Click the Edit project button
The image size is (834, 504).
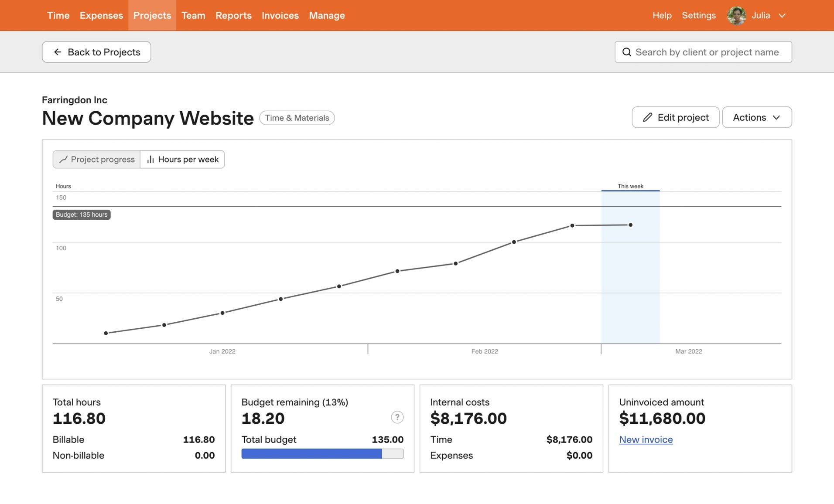pos(675,117)
